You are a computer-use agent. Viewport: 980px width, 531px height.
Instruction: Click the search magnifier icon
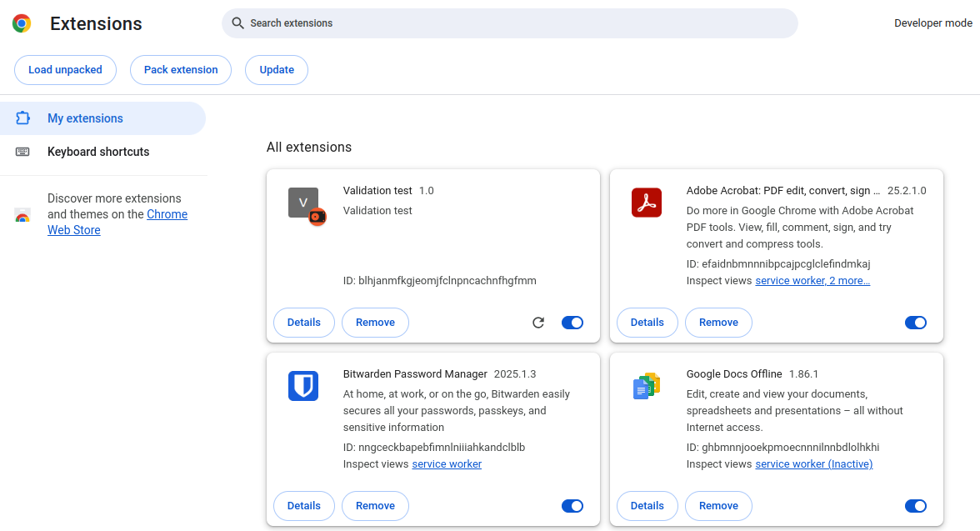(237, 23)
